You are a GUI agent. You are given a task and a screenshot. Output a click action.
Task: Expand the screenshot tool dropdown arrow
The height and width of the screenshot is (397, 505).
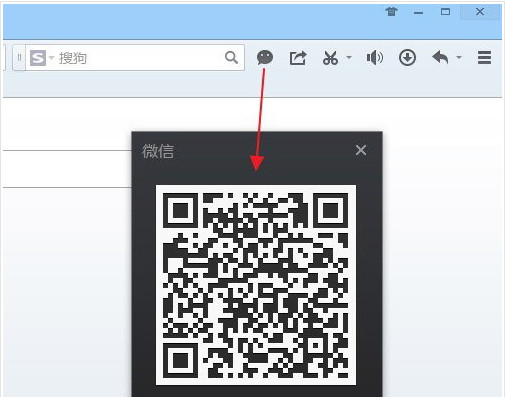[349, 57]
